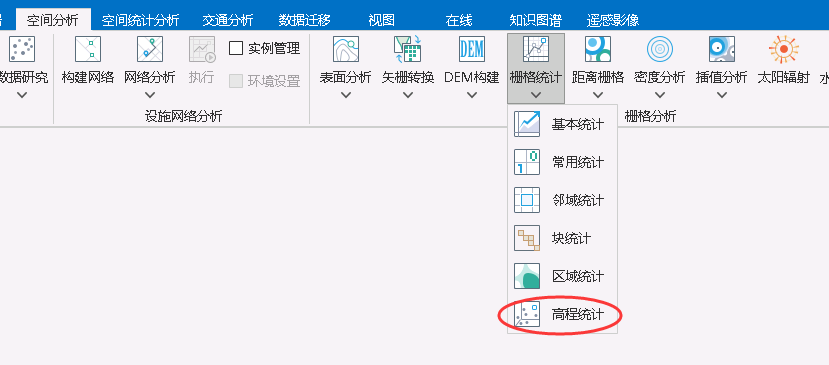
Task: Click the 密度分析 label
Action: tap(659, 77)
